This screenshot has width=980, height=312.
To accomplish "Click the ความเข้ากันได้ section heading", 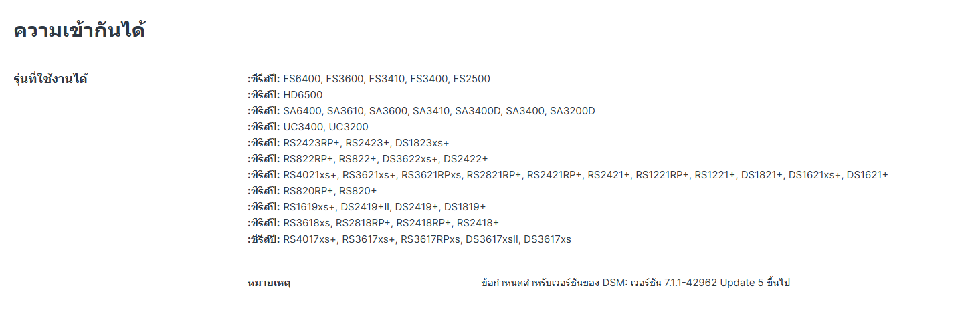I will (x=80, y=30).
